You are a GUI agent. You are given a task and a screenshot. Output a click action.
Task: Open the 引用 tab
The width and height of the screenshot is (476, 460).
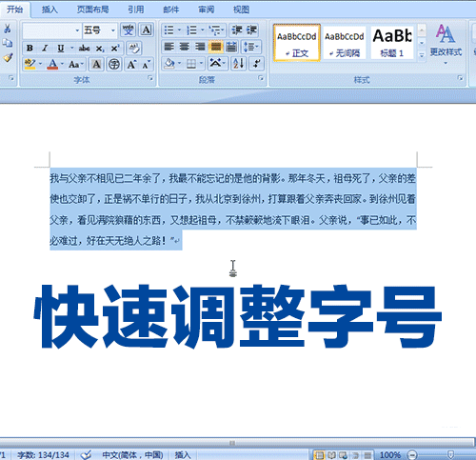coord(136,10)
